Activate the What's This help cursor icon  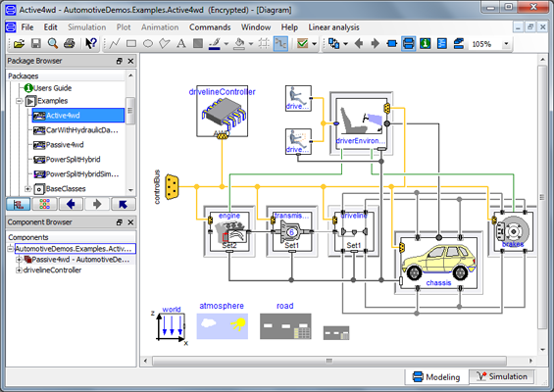tap(91, 43)
